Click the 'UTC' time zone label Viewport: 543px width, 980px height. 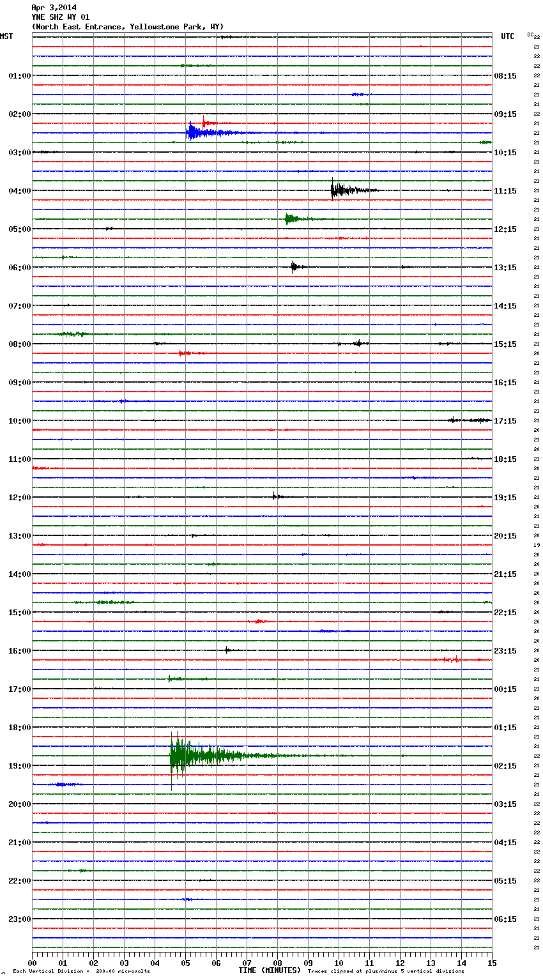tap(507, 36)
